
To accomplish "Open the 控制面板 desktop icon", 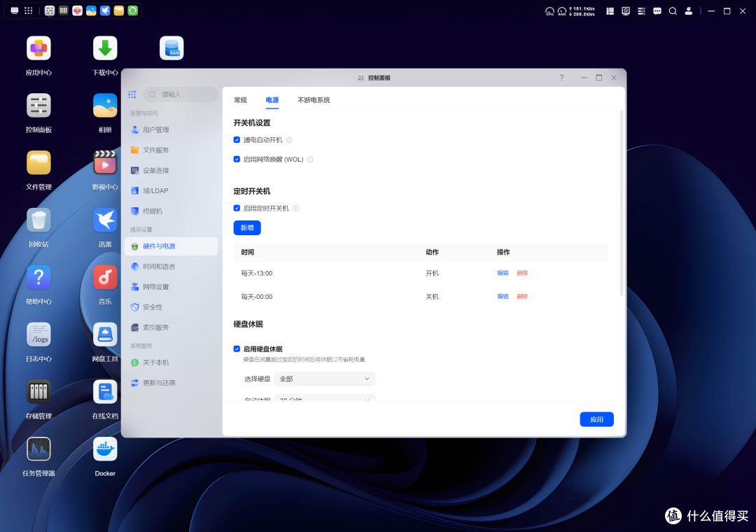I will pyautogui.click(x=38, y=106).
